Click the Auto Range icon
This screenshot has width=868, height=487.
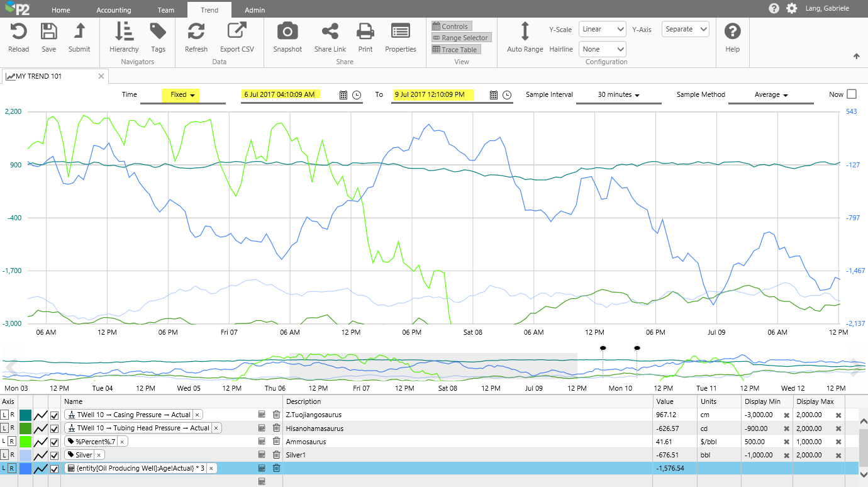click(x=525, y=32)
